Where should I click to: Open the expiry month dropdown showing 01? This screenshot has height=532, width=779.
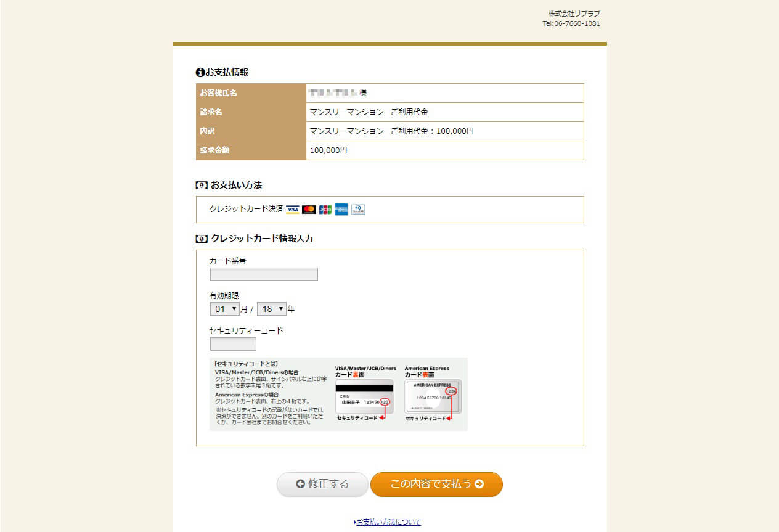pos(225,309)
